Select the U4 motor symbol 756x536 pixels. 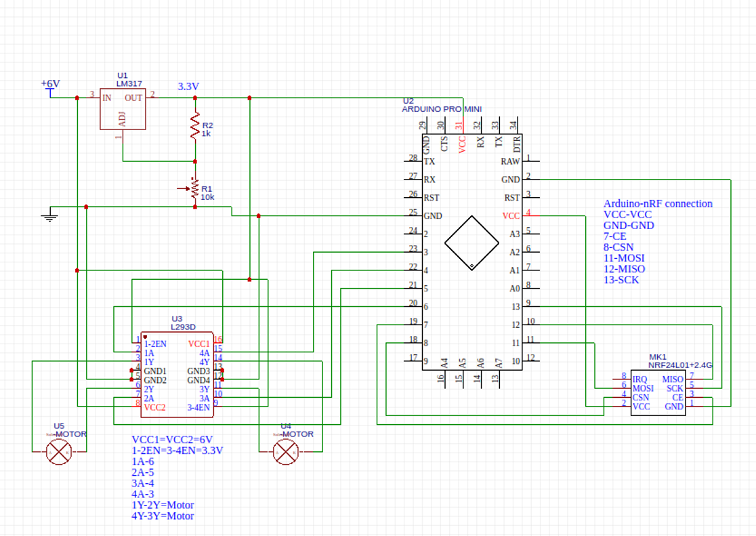pos(285,452)
